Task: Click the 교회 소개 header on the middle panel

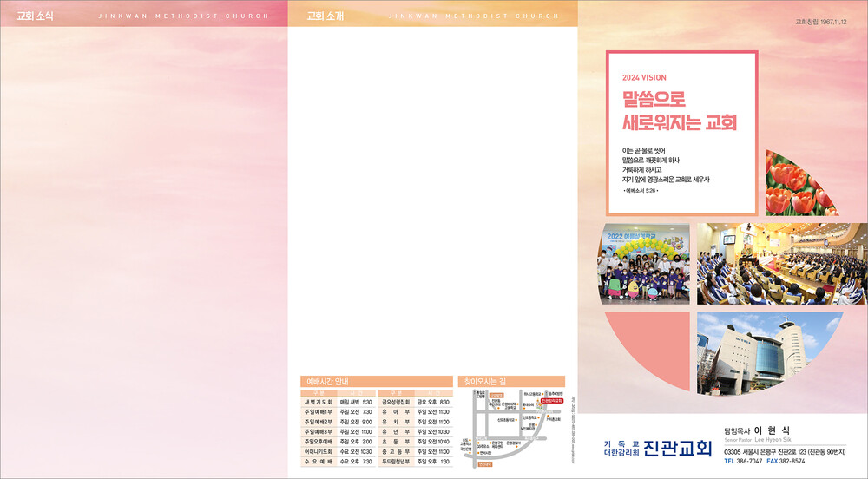Action: (x=325, y=16)
